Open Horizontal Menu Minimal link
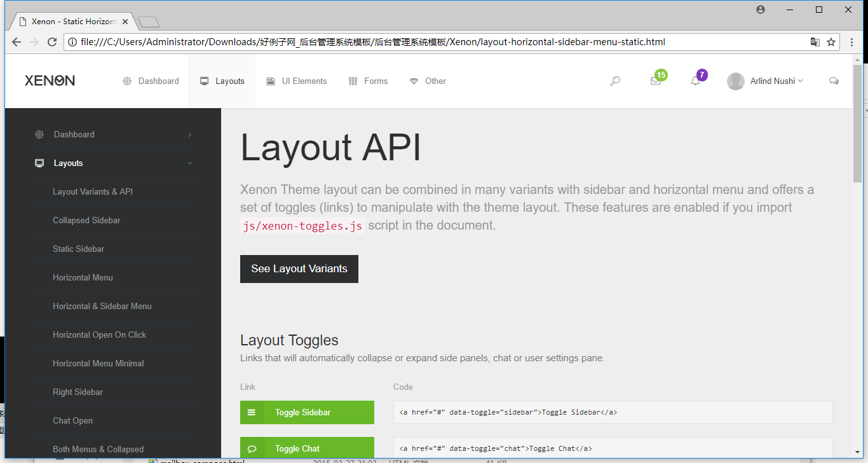The image size is (868, 463). (98, 364)
